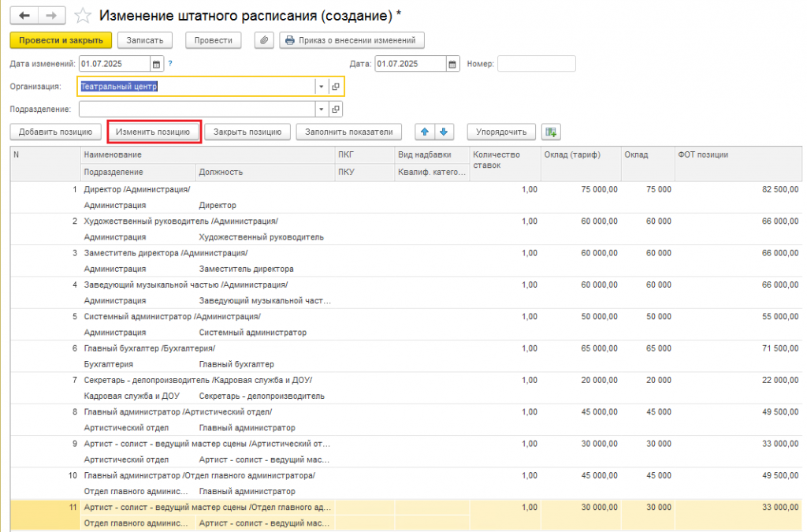Open attached files via paperclip icon
This screenshot has height=532, width=807.
(x=264, y=40)
